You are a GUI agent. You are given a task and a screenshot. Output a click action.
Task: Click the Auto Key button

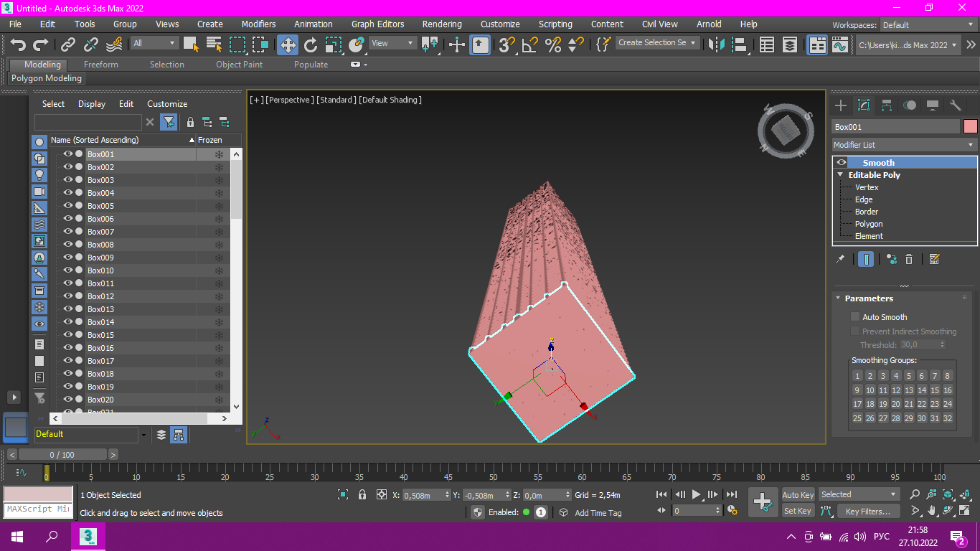click(798, 495)
